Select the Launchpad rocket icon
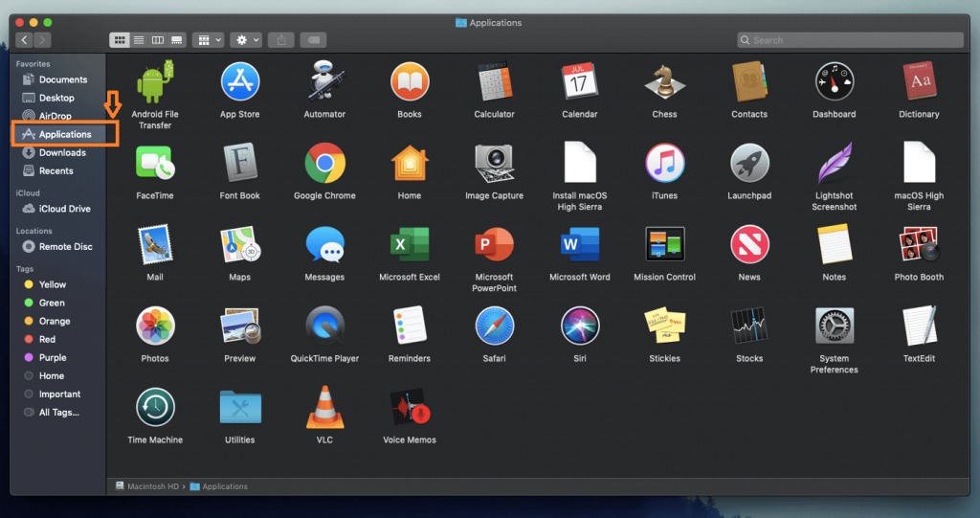 tap(749, 164)
